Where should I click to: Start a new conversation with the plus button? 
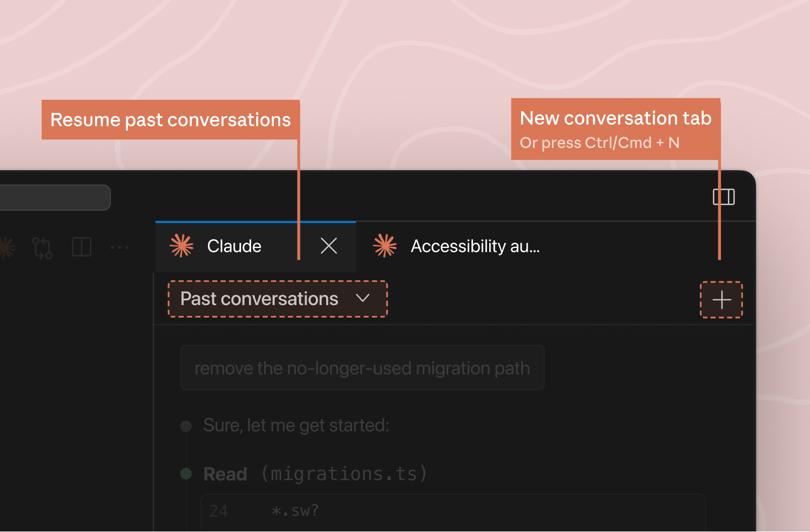point(721,300)
